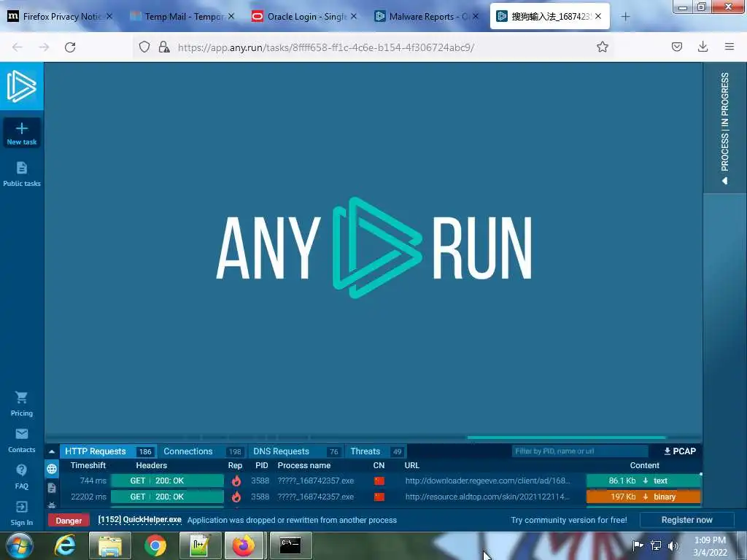The height and width of the screenshot is (560, 747).
Task: Click the Danger verdict badge
Action: pyautogui.click(x=69, y=521)
